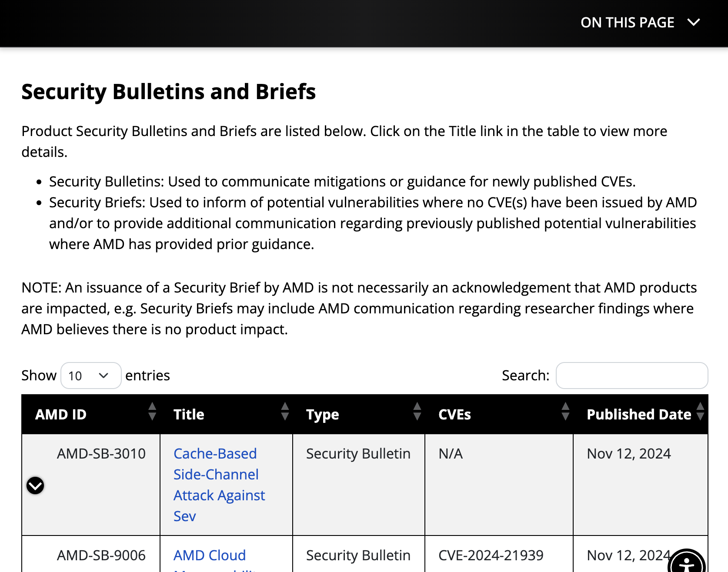Click the Title column header

pyautogui.click(x=189, y=414)
